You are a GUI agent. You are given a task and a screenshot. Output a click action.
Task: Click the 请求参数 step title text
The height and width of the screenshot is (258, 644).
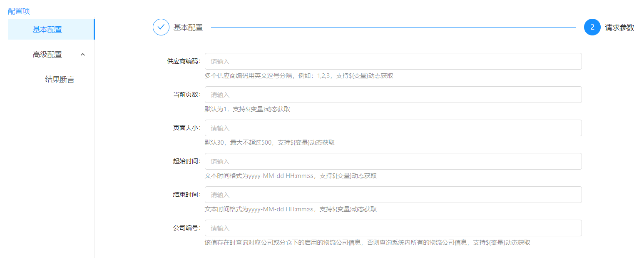pos(619,28)
